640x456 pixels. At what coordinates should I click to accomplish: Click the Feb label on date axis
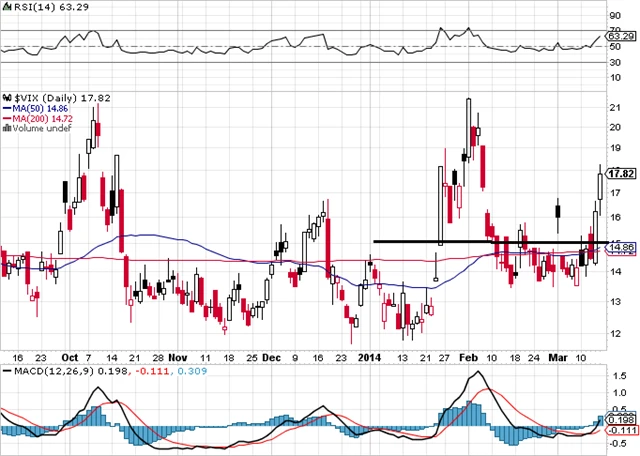coord(467,356)
